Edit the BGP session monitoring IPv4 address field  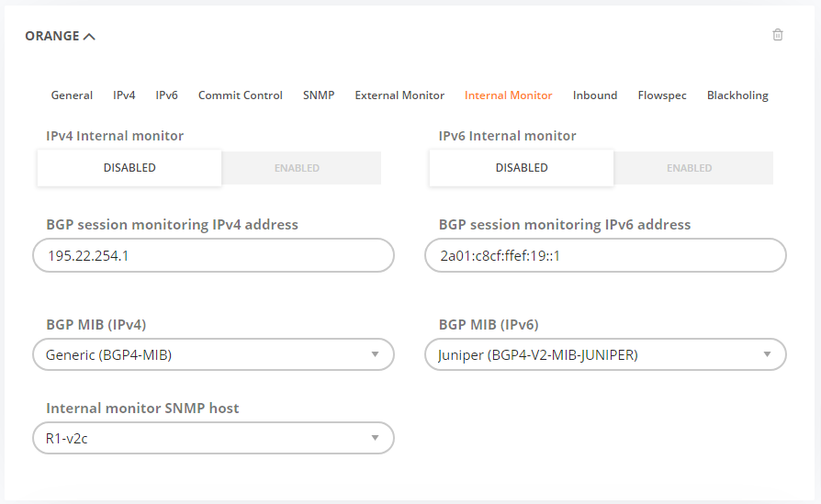click(x=213, y=255)
